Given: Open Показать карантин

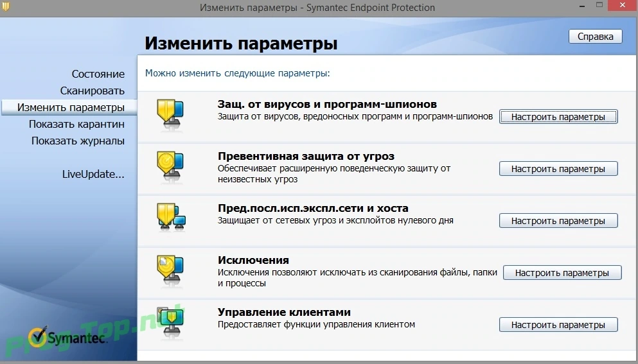Looking at the screenshot, I should coord(76,124).
